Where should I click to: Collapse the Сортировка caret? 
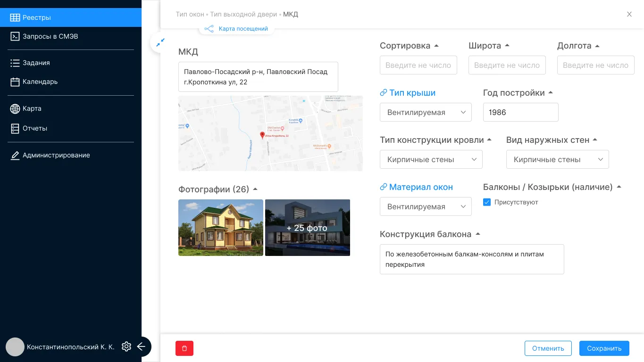click(436, 46)
